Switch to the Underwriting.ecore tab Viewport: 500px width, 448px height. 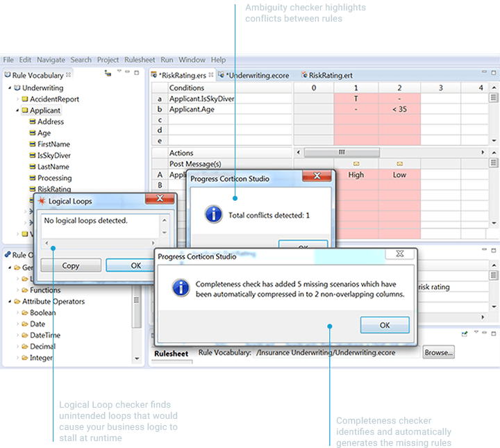click(254, 75)
